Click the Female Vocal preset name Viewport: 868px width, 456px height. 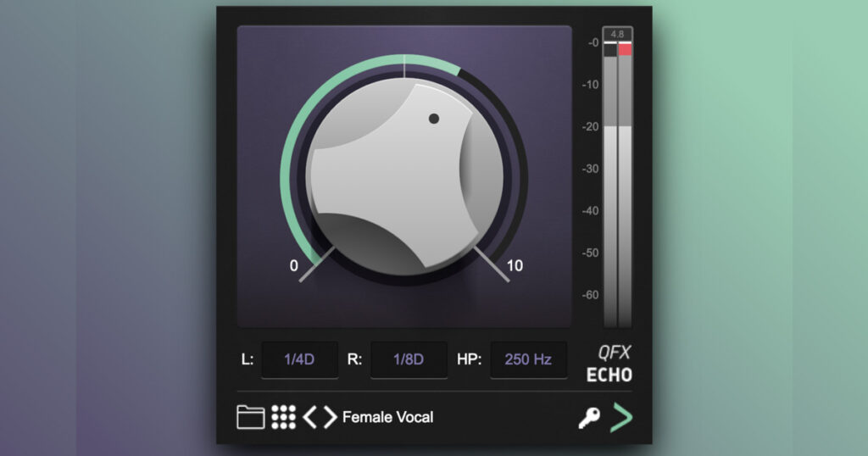(387, 417)
